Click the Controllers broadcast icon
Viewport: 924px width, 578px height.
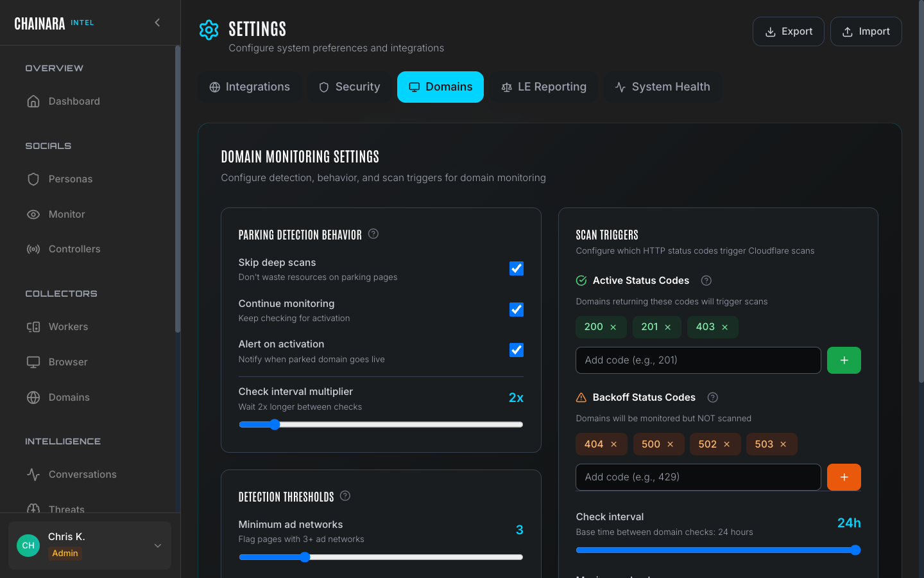[33, 249]
